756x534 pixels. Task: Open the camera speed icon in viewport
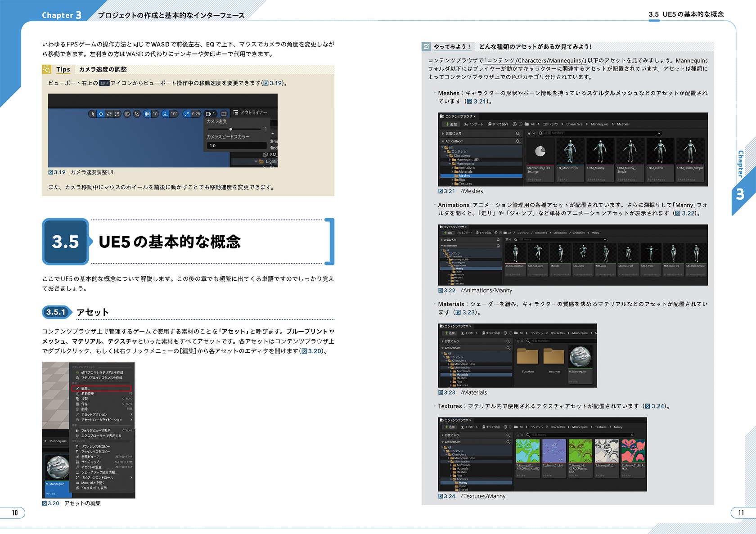(x=210, y=114)
